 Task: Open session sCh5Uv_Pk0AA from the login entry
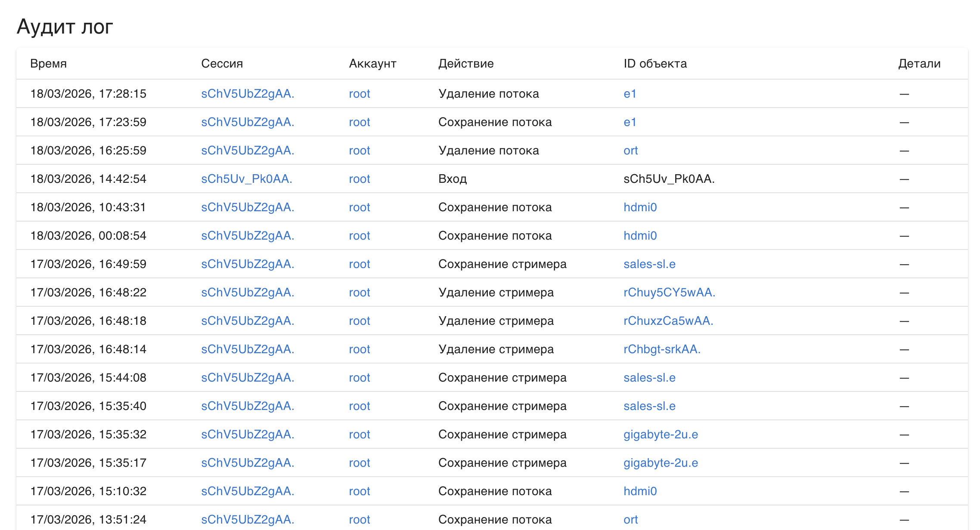(247, 179)
